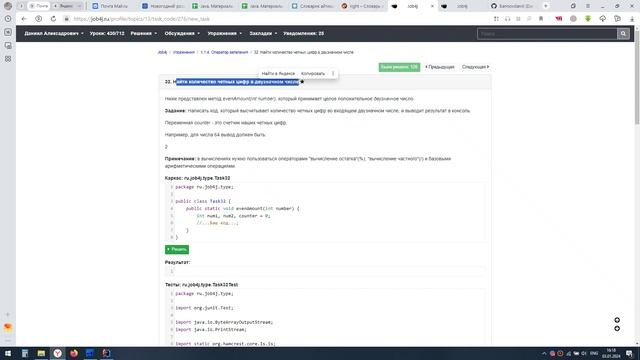Click the ENG language indicator in the tray

pyautogui.click(x=594, y=353)
